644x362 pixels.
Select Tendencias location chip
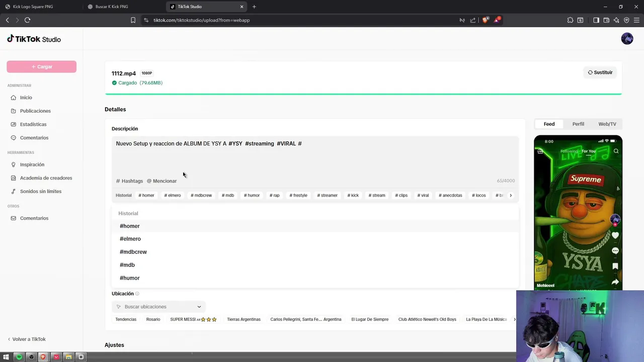pyautogui.click(x=126, y=319)
